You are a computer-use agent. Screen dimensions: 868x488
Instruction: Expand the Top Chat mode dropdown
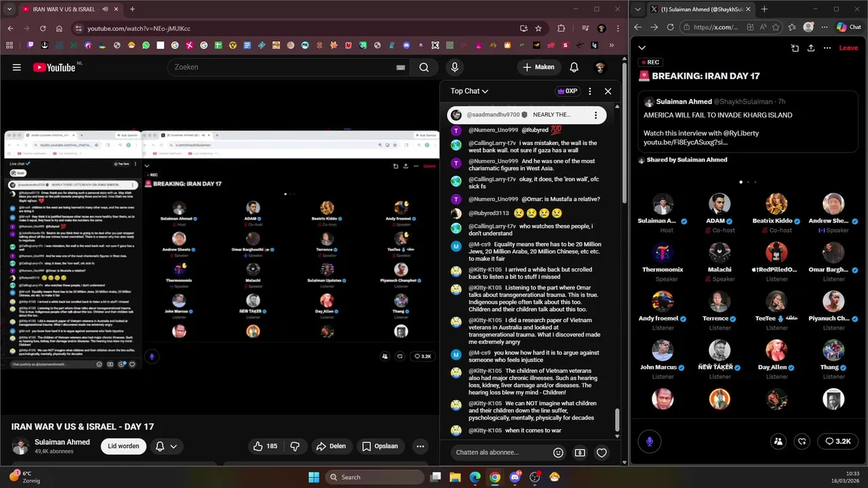click(469, 91)
